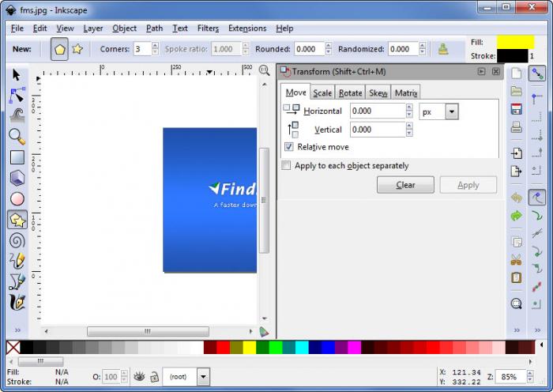Click the reset shape defaults icon
Screen dimensions: 553x392
point(443,49)
